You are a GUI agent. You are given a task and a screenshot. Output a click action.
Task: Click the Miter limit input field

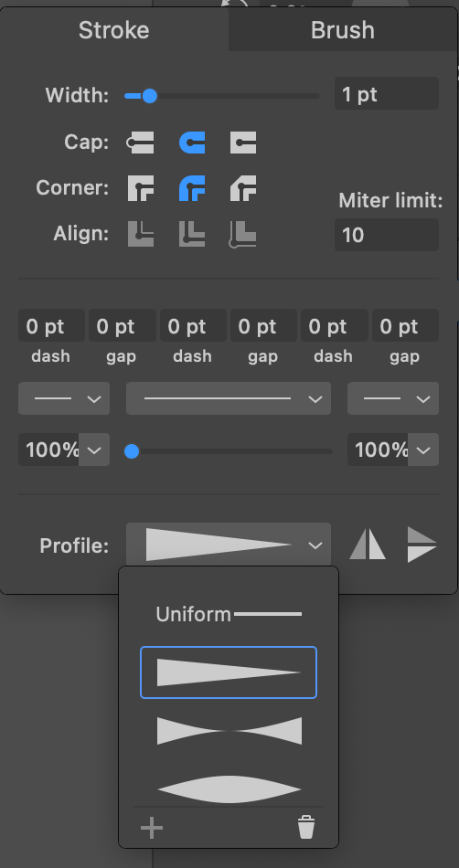coord(387,235)
